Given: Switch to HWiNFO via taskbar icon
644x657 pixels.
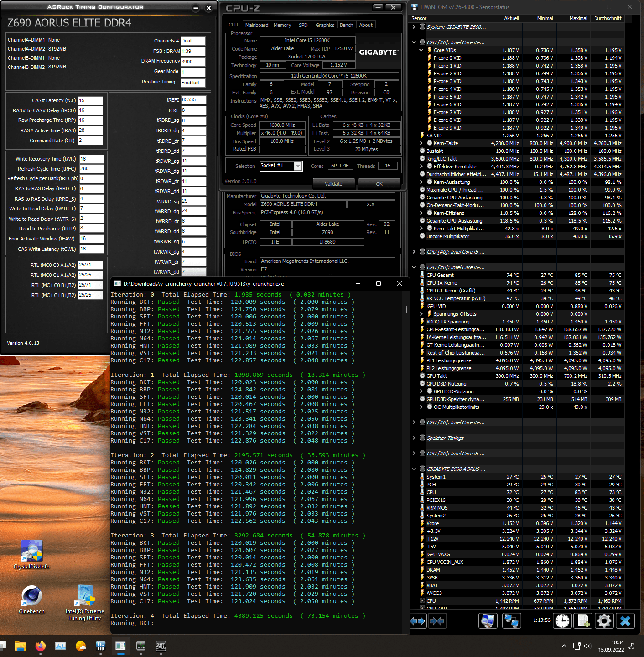Looking at the screenshot, I should click(101, 646).
